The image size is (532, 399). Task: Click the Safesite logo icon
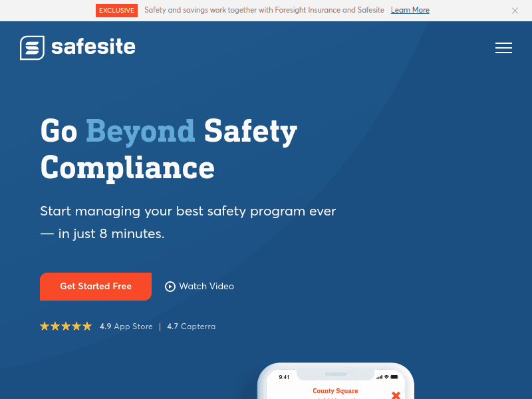(x=31, y=47)
